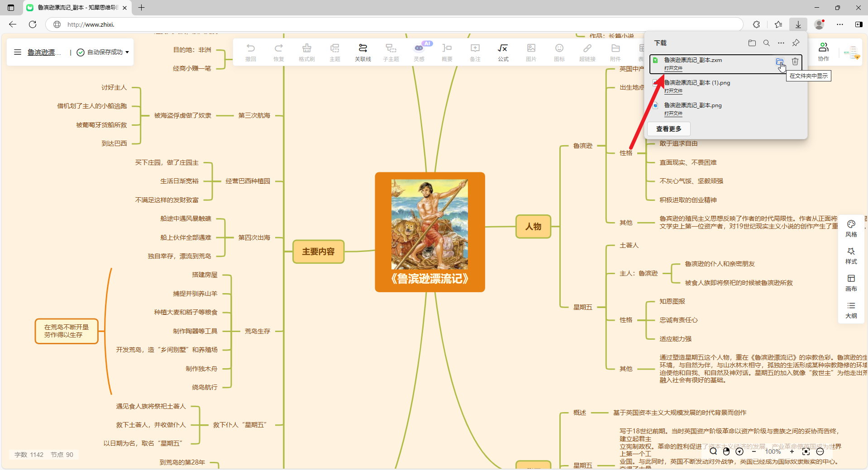Open file link under 鲁滨逊漂流记_副本.zxm
The width and height of the screenshot is (868, 470).
[x=673, y=68]
